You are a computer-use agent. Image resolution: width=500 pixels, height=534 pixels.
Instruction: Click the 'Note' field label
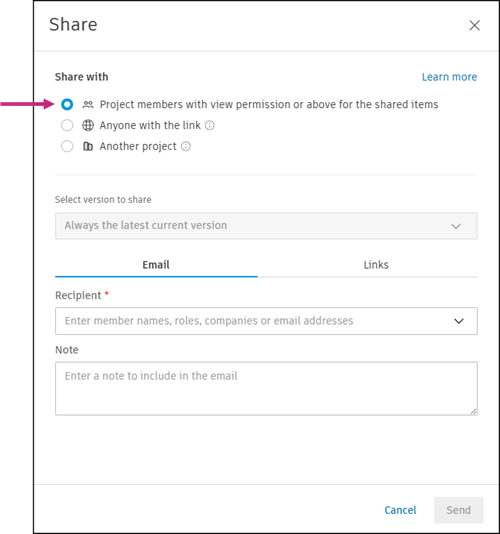[67, 350]
